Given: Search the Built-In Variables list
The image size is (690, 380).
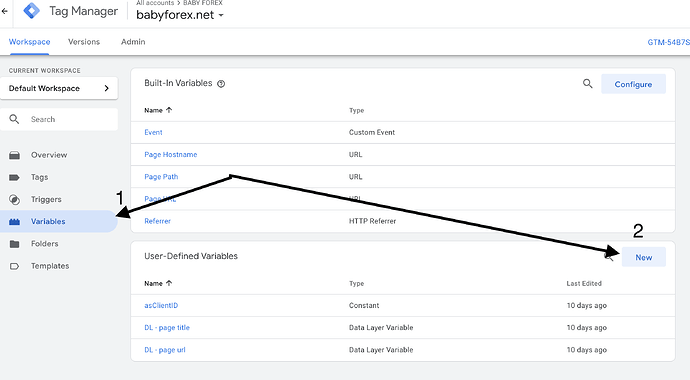Looking at the screenshot, I should 587,84.
